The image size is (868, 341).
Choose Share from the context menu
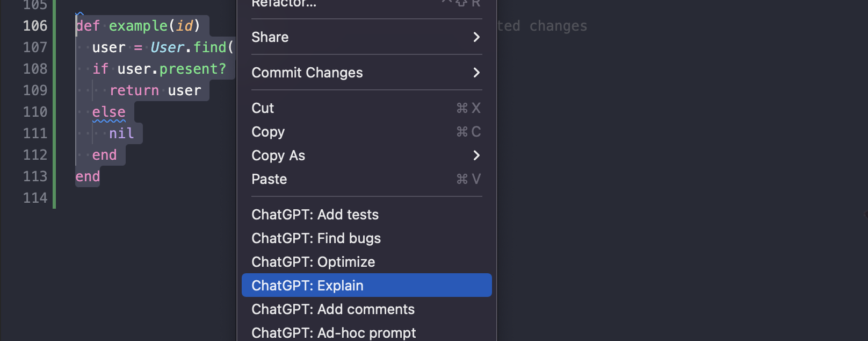[270, 37]
